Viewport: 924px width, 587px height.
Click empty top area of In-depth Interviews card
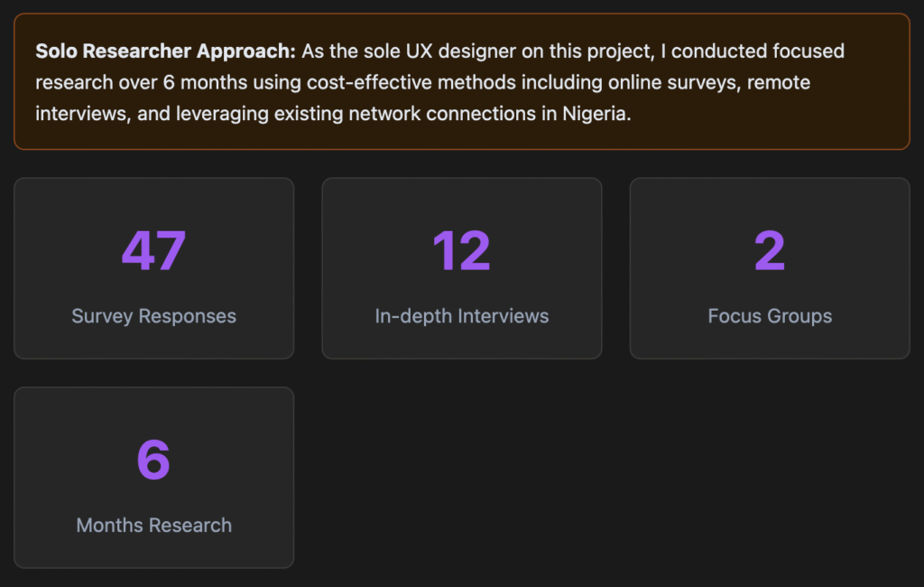461,197
